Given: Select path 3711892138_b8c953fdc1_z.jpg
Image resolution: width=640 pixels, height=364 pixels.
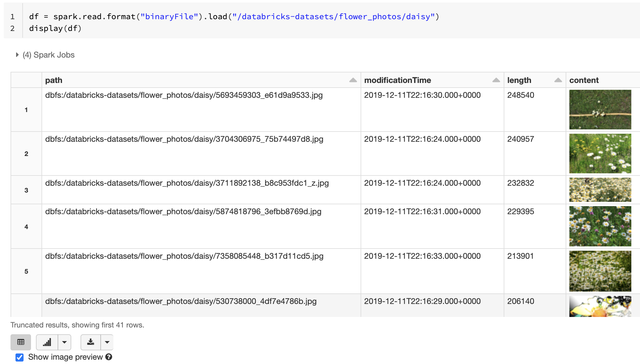Looking at the screenshot, I should (x=187, y=183).
